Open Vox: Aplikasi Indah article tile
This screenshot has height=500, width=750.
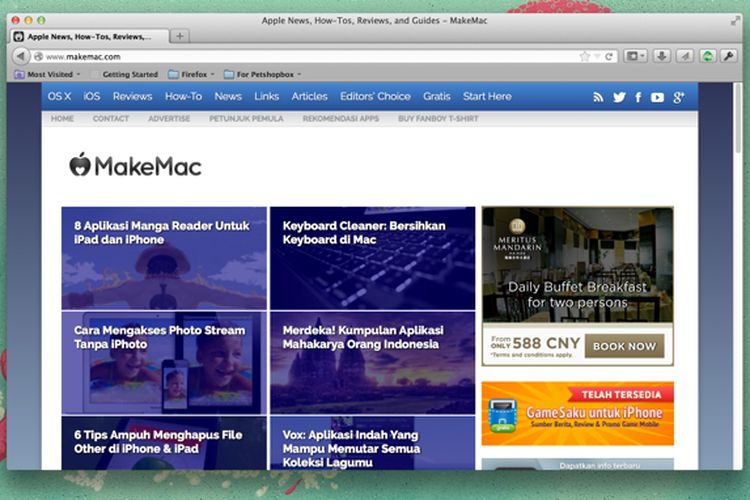pos(373,443)
